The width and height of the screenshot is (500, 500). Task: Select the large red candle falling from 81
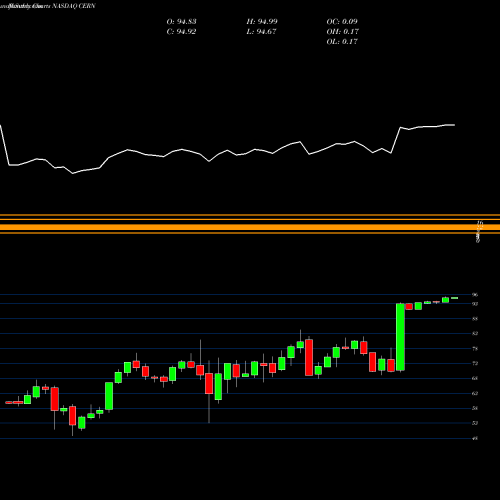coord(309,357)
